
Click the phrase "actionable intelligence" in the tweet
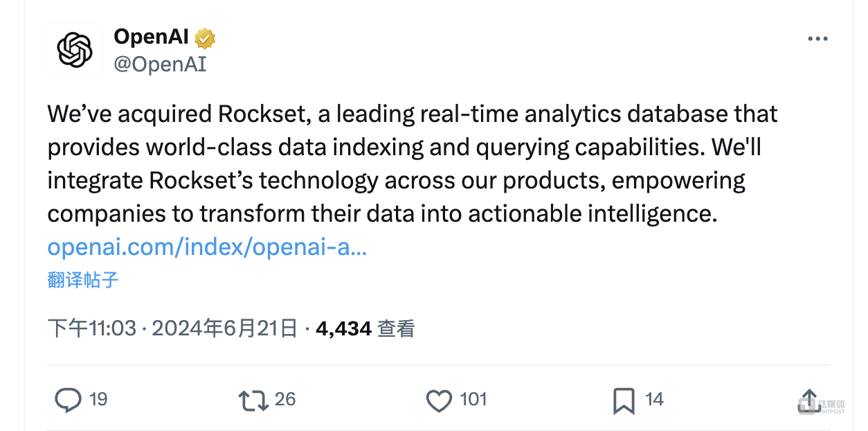(x=590, y=213)
